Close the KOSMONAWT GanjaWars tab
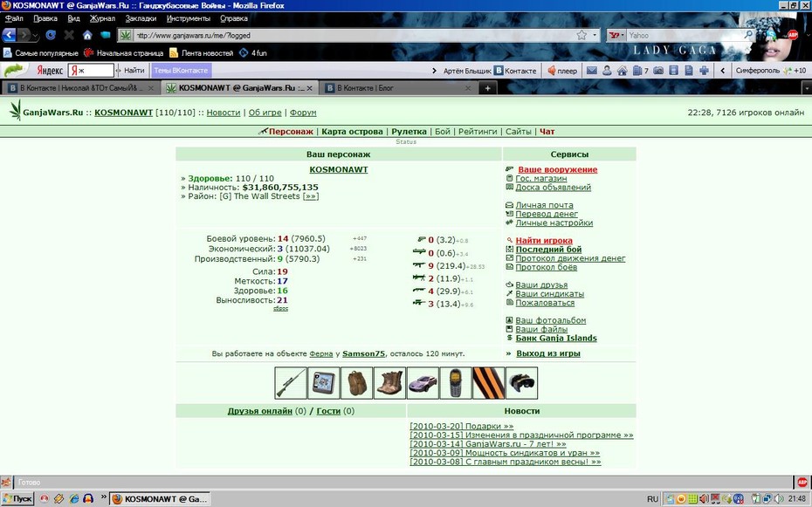The width and height of the screenshot is (812, 507). [309, 88]
